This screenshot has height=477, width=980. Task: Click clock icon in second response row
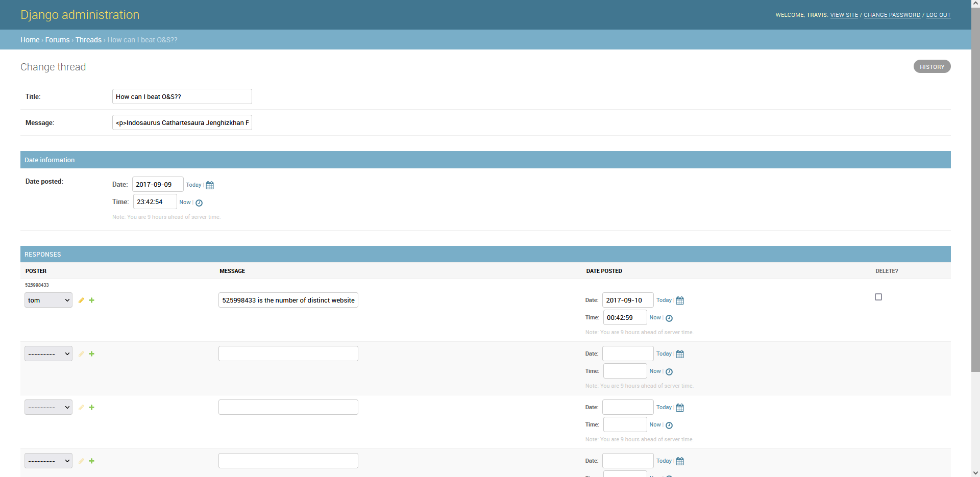(669, 372)
